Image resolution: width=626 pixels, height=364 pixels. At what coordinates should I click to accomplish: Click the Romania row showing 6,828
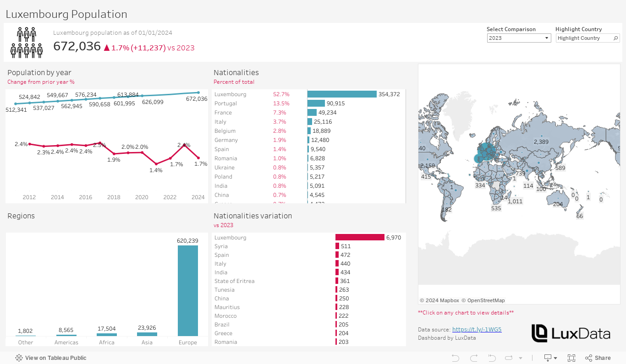(x=310, y=158)
